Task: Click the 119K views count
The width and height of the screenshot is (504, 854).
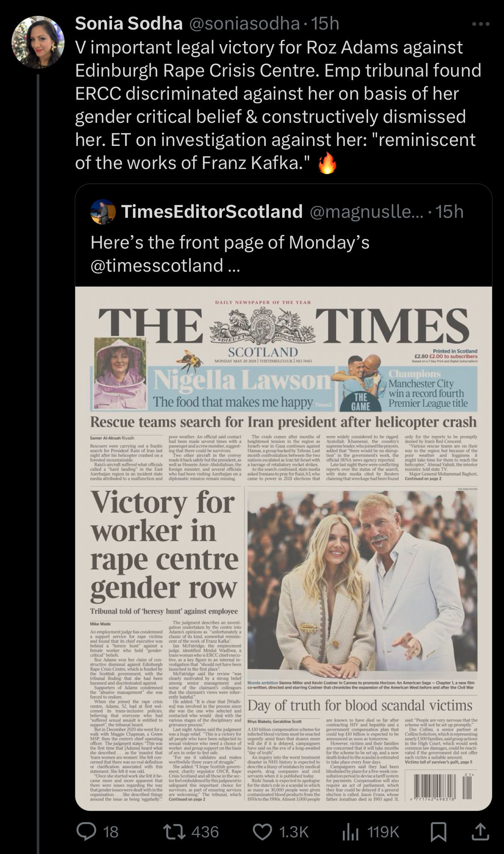Action: [383, 832]
